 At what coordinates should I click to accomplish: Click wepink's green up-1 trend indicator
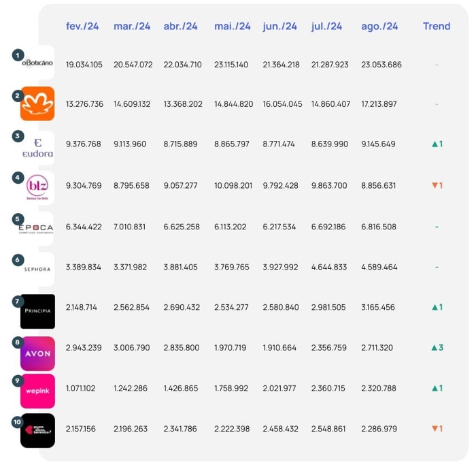437,388
